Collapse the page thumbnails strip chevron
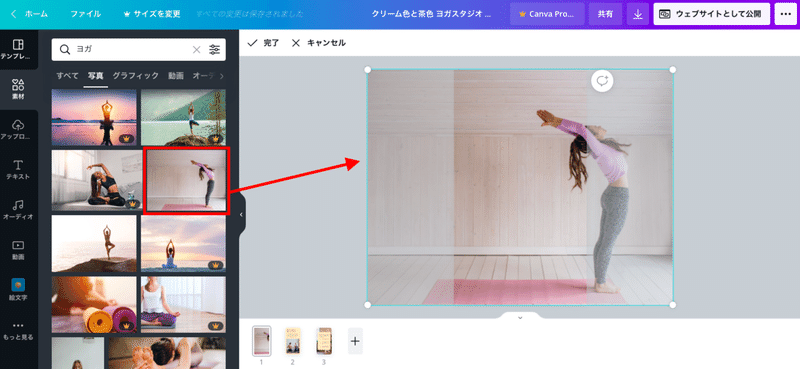Image resolution: width=800 pixels, height=369 pixels. click(x=520, y=317)
